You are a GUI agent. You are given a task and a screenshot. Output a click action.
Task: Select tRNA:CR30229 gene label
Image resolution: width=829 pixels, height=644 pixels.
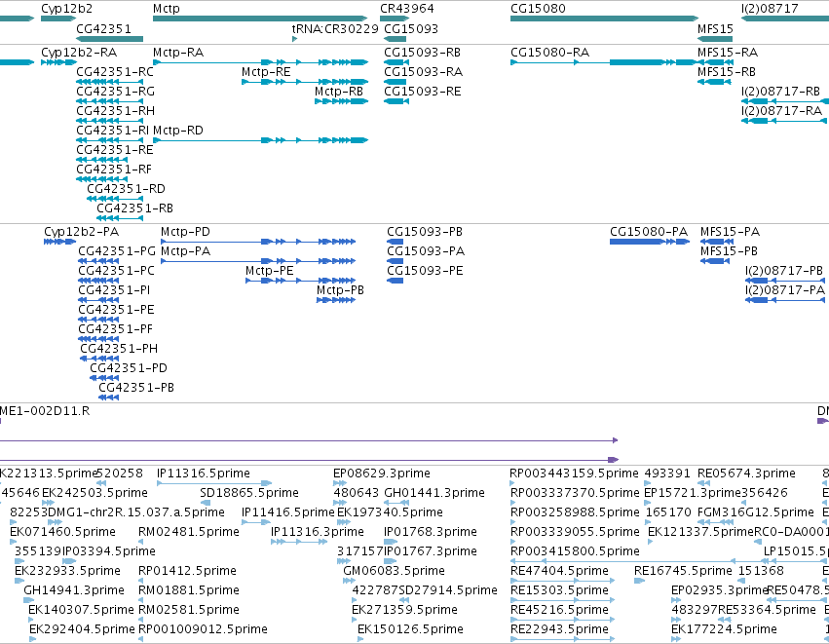tap(335, 28)
